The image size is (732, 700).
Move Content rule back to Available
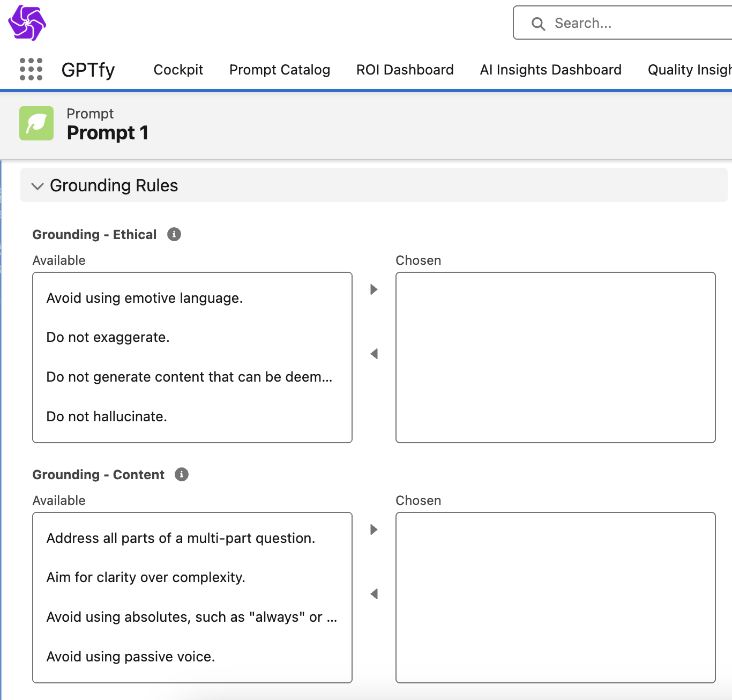(x=374, y=594)
